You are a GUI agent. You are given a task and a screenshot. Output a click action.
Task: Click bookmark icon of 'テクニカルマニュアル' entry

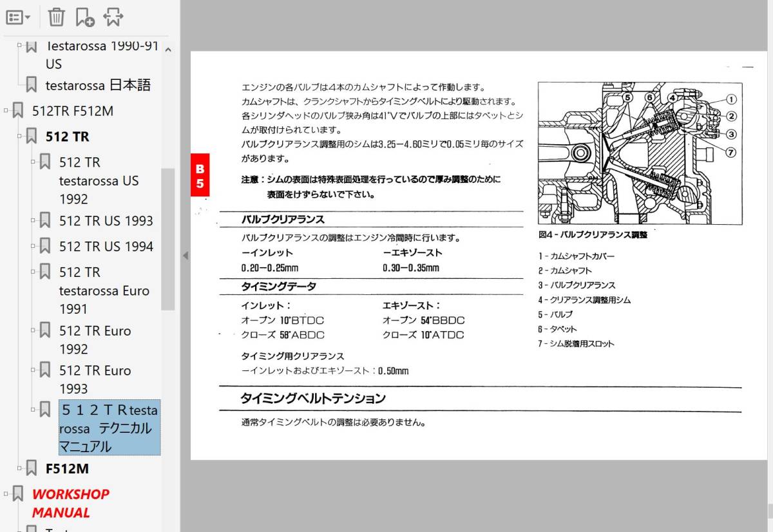coord(45,409)
